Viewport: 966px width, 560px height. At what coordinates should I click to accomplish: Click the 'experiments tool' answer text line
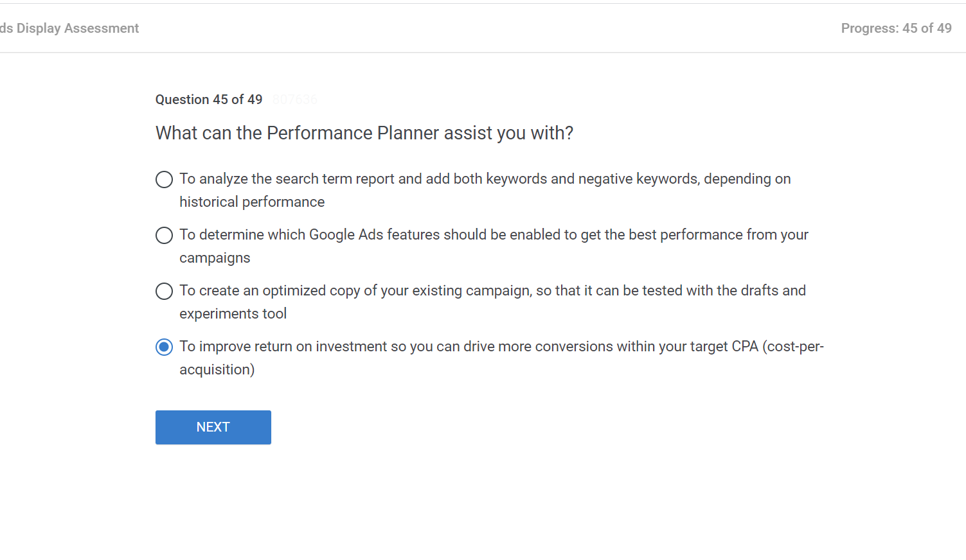point(233,313)
